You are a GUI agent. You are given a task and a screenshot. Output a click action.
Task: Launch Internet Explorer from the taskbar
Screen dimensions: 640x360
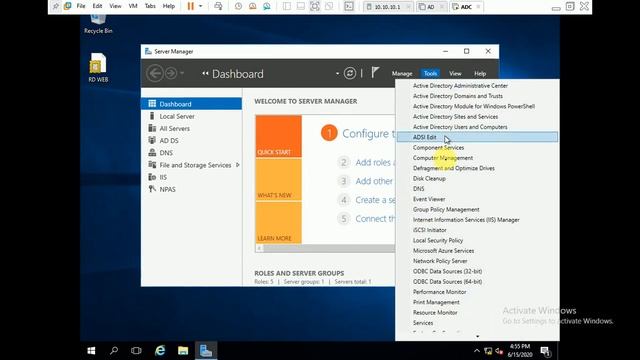[160, 351]
